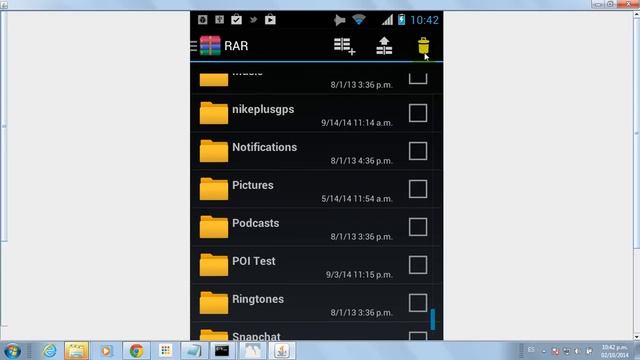640x360 pixels.
Task: Select the Podcasts folder name
Action: click(x=256, y=223)
